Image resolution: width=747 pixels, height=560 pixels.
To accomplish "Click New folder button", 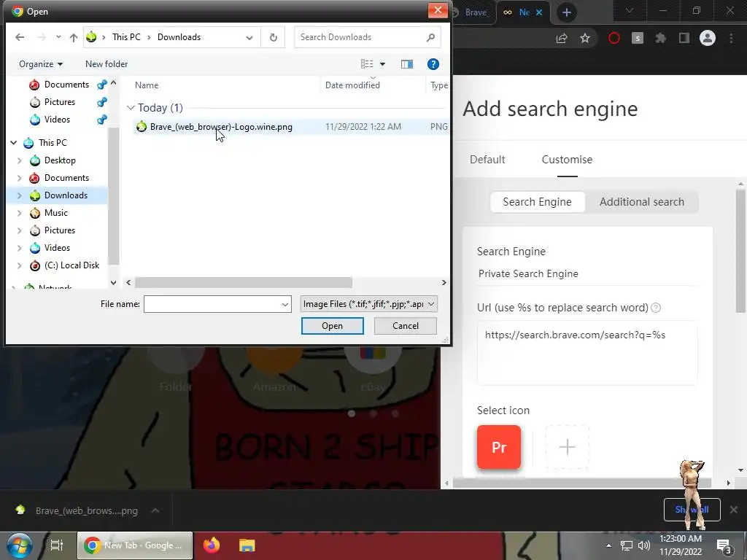I will point(107,64).
